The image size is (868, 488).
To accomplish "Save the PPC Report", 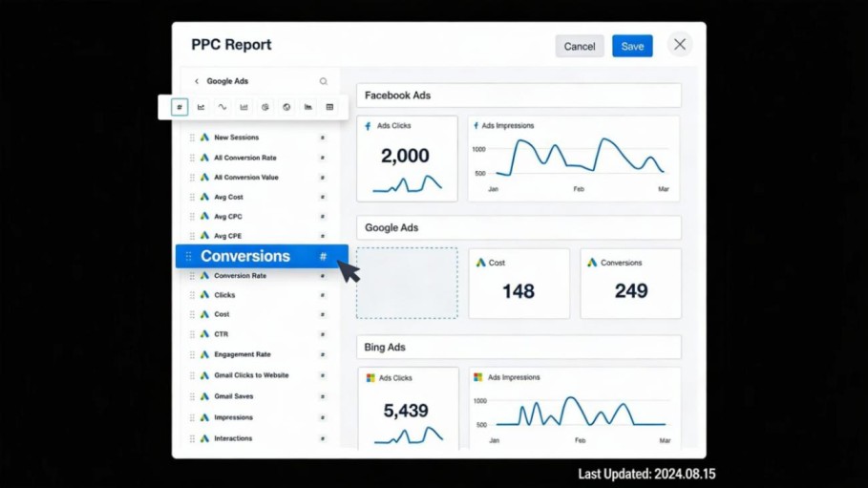I will [632, 46].
